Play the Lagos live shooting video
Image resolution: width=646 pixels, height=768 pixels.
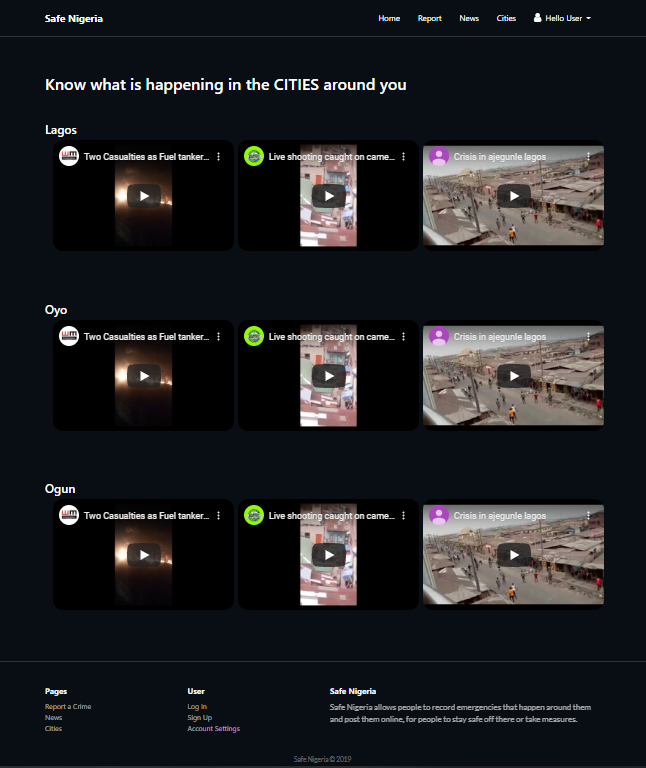click(x=329, y=196)
